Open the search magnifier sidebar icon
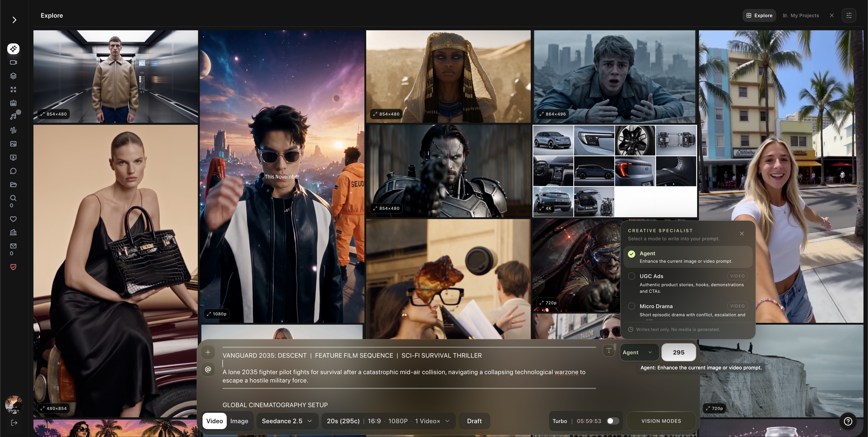Image resolution: width=868 pixels, height=437 pixels. point(13,198)
